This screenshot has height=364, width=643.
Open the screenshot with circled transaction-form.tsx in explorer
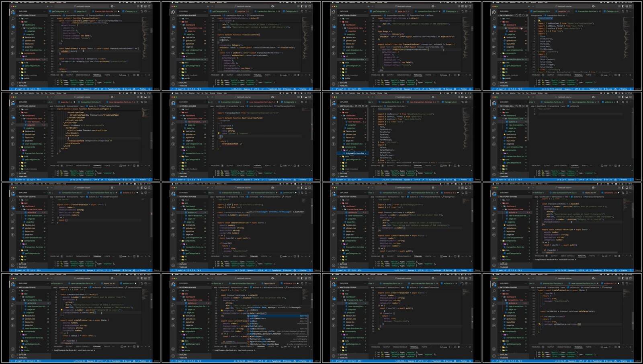[x=402, y=137]
